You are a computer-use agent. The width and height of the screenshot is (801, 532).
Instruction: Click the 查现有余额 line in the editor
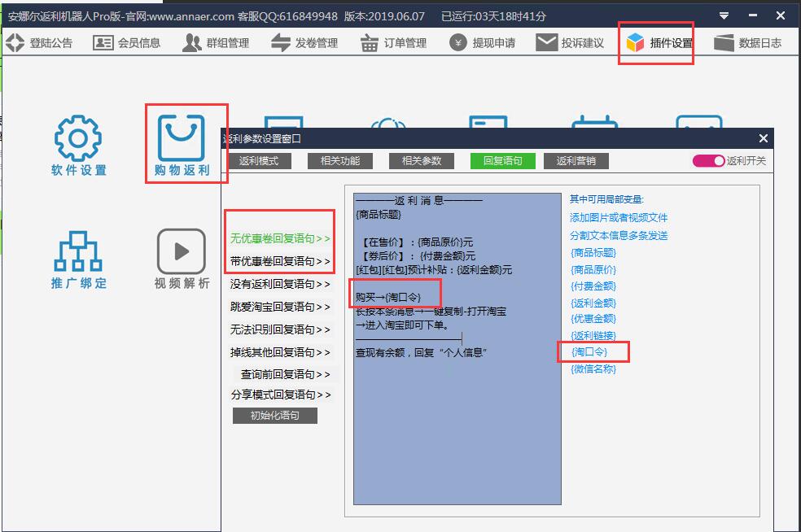pos(421,353)
